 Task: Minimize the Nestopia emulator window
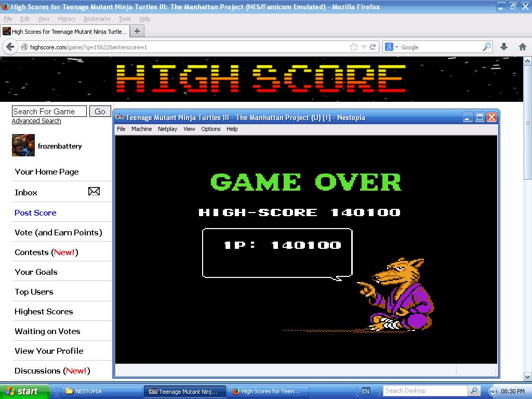click(468, 117)
